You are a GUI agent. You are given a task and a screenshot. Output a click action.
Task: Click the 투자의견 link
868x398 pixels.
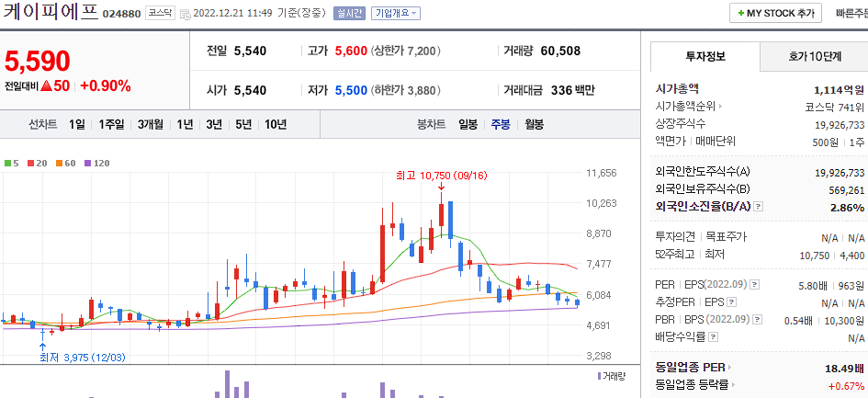pyautogui.click(x=675, y=237)
